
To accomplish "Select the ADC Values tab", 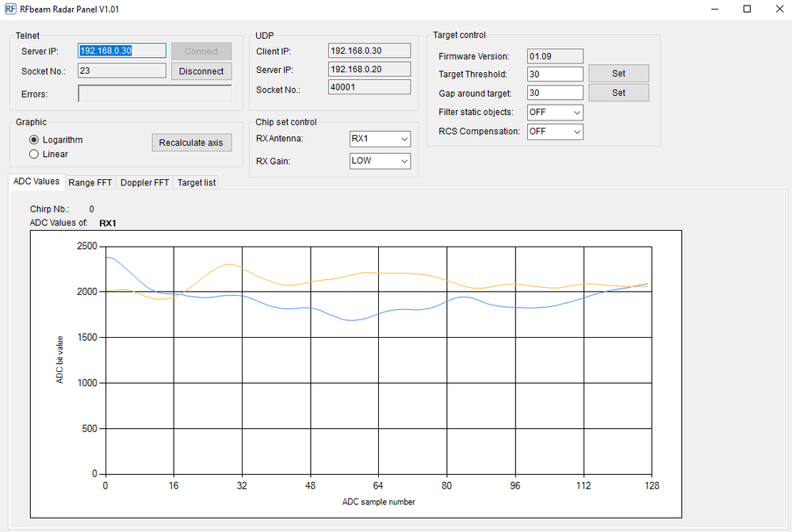I will pos(36,182).
